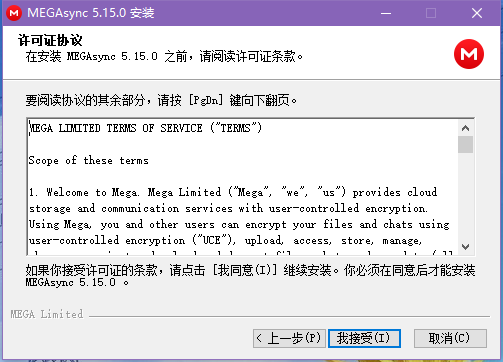Click the red MEGA logo in header

point(469,54)
